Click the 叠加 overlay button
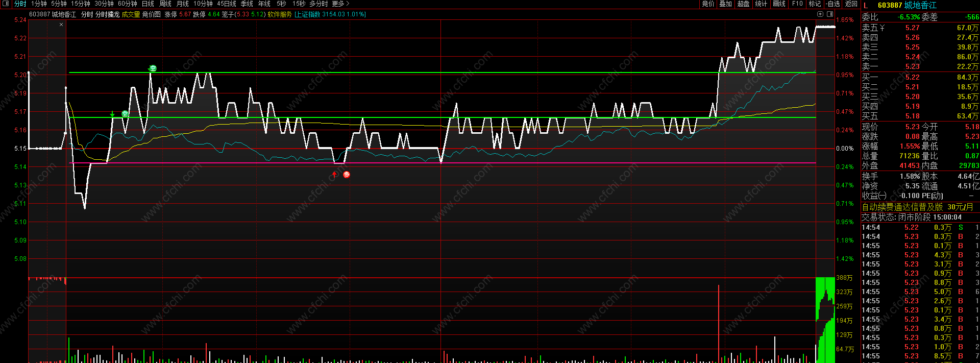 725,4
